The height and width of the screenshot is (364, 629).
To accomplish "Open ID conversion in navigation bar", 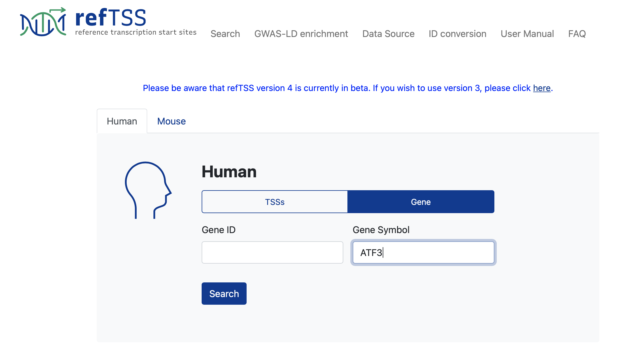I will click(x=457, y=34).
